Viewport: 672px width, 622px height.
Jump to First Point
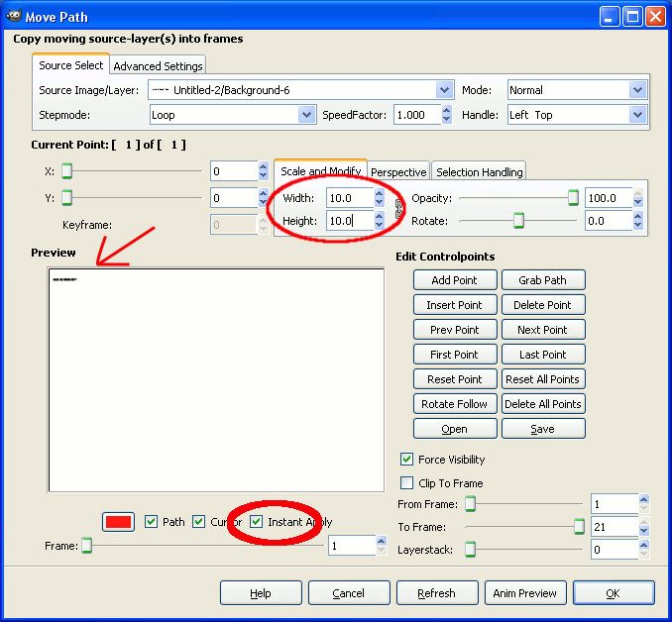point(455,355)
